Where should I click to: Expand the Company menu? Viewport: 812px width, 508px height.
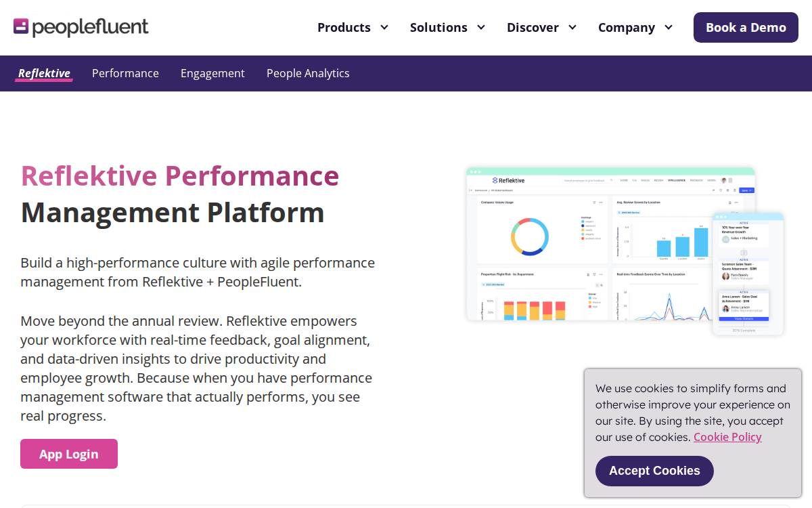[635, 28]
